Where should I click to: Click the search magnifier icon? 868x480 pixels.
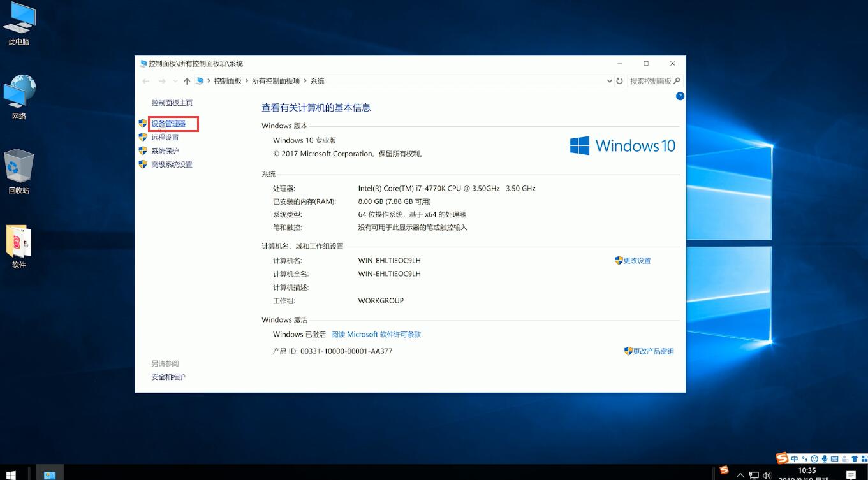[x=677, y=81]
